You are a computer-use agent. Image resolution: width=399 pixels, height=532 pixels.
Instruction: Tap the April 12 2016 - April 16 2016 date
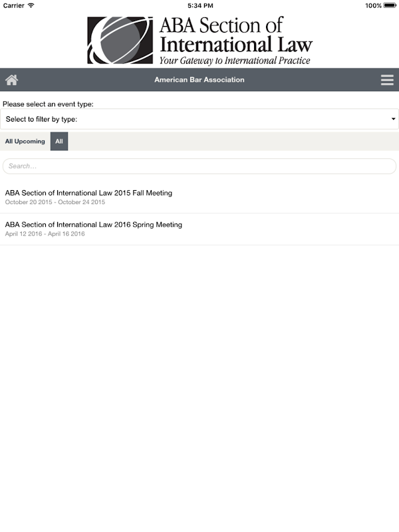45,234
